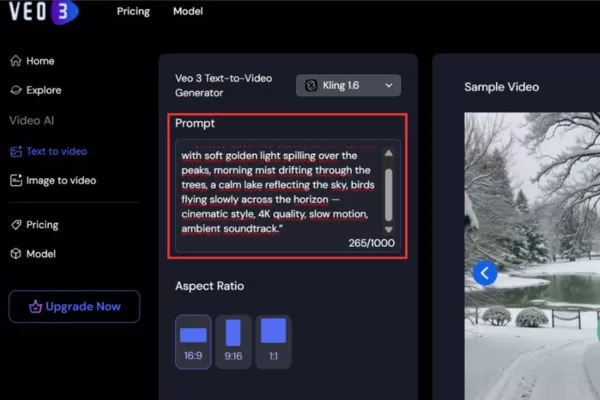Viewport: 600px width, 400px height.
Task: Click the Model cube icon in sidebar
Action: (16, 254)
